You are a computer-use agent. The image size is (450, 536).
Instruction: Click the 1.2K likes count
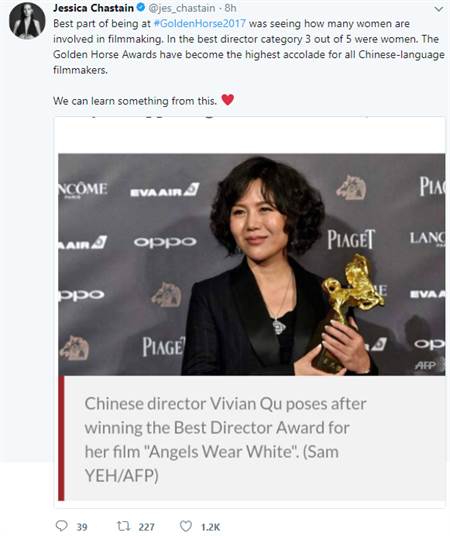click(x=210, y=527)
